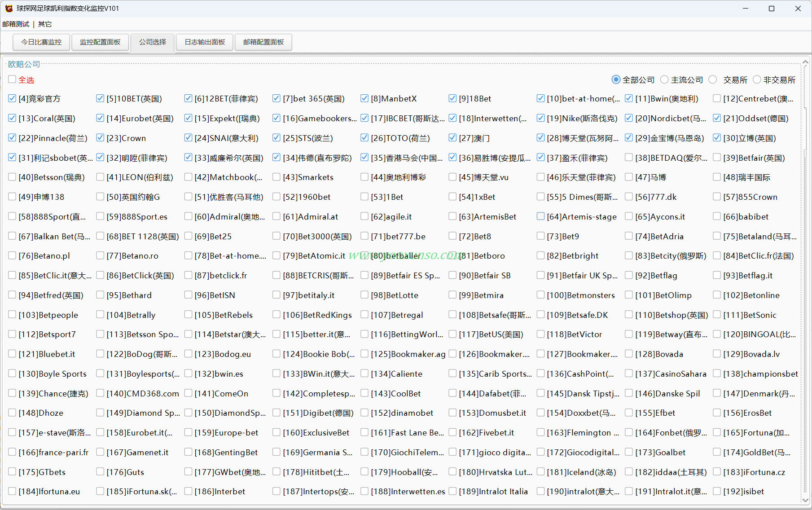Enable [128]Bovada checkbox

pos(629,354)
